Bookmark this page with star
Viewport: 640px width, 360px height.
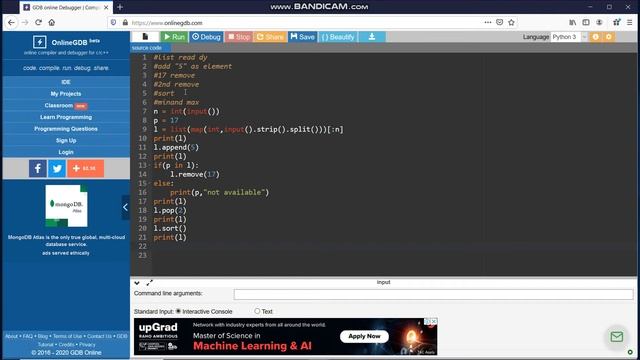tap(511, 22)
